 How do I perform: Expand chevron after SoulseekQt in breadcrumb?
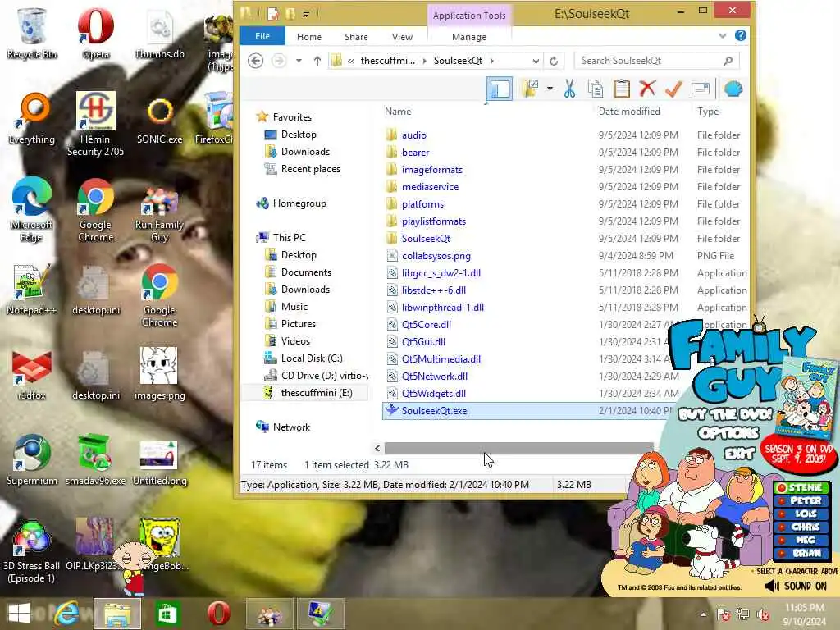[492, 61]
